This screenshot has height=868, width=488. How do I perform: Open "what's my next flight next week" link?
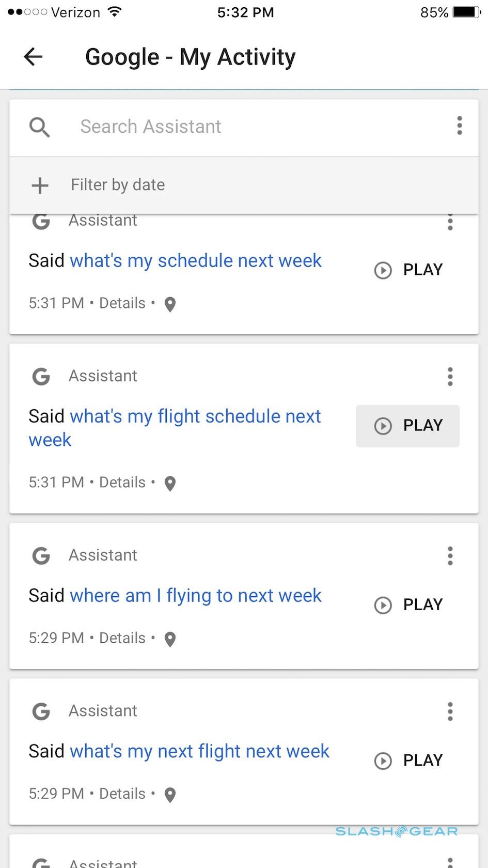[199, 751]
